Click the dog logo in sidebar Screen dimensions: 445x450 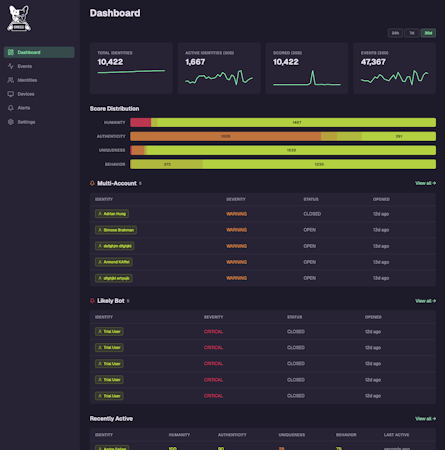click(19, 19)
